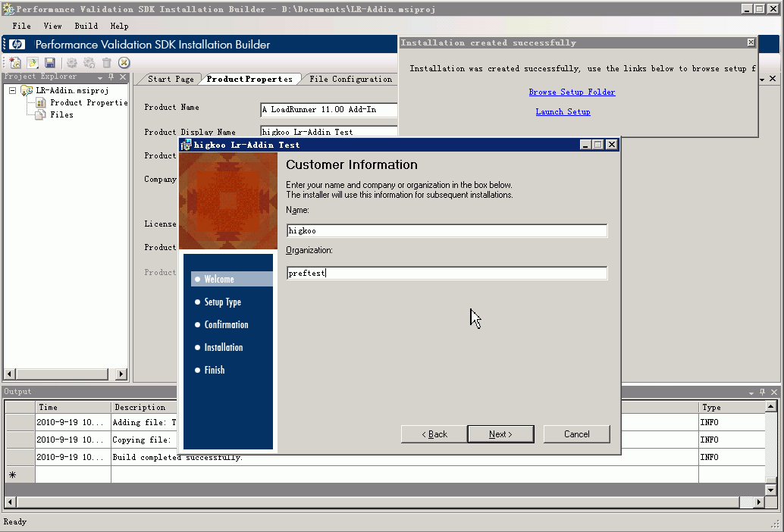Click the Launch Setup link
The width and height of the screenshot is (784, 532).
click(563, 112)
